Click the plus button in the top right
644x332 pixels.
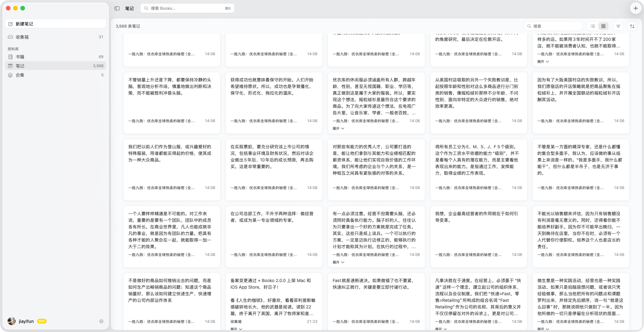click(x=636, y=8)
